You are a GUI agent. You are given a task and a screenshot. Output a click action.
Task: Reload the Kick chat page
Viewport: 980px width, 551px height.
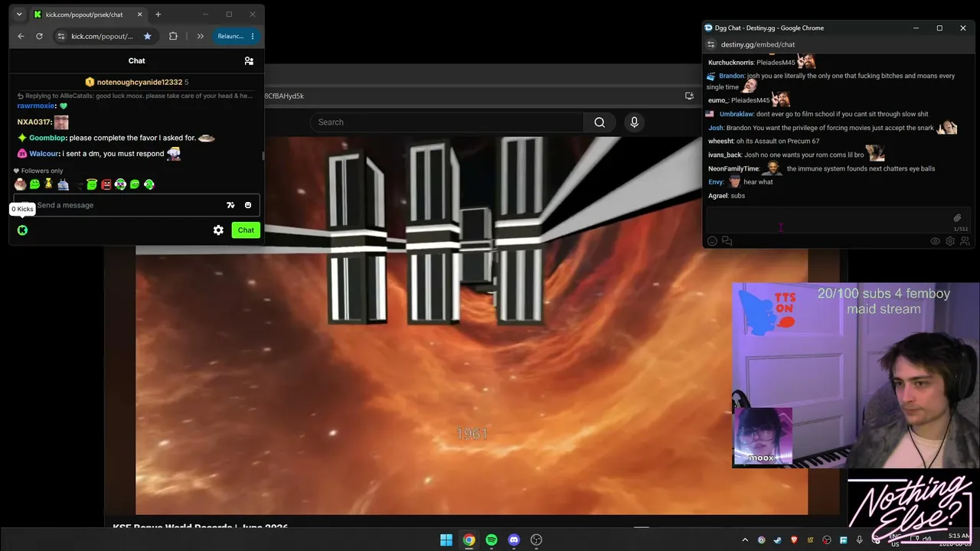coord(39,36)
